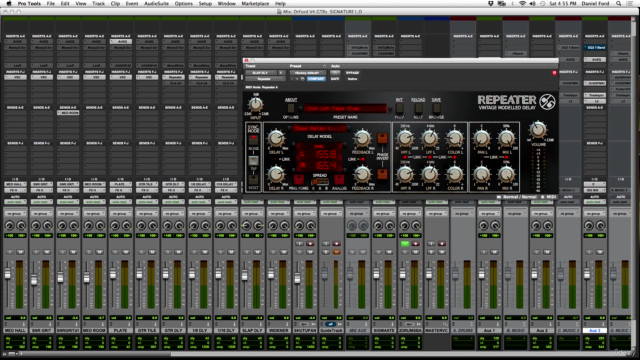Toggle sync mode NONE button
The width and height of the screenshot is (640, 360).
[x=253, y=140]
